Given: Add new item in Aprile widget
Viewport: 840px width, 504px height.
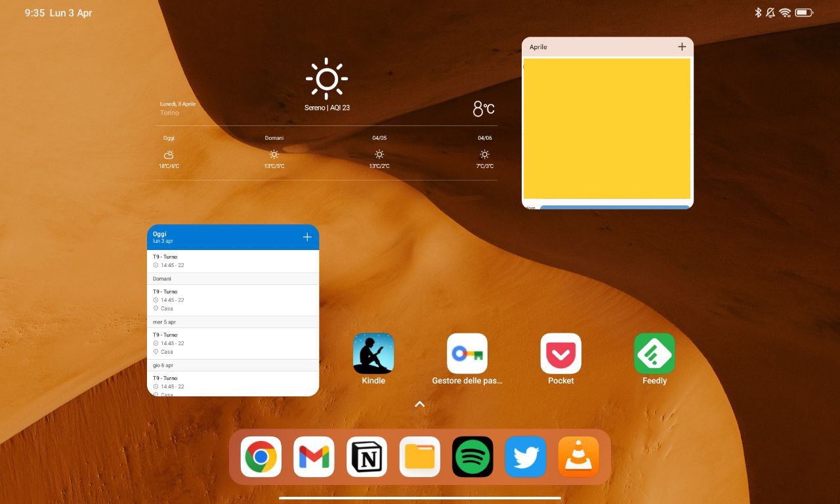Looking at the screenshot, I should [x=682, y=47].
